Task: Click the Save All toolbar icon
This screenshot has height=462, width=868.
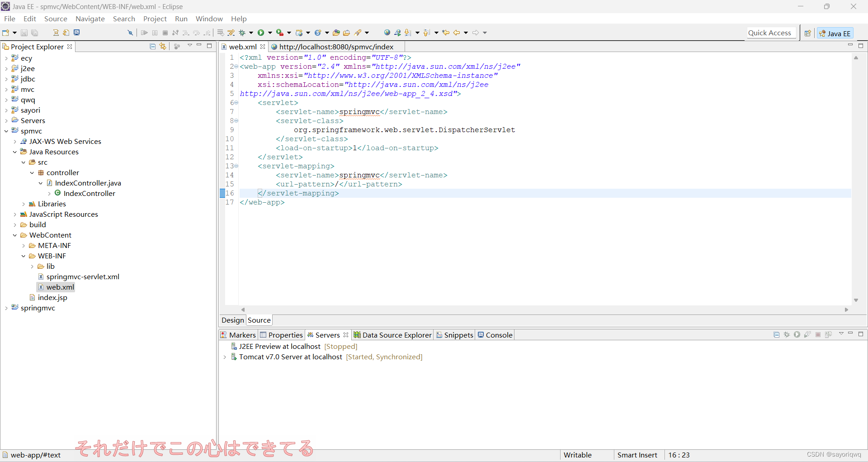Action: pos(34,33)
